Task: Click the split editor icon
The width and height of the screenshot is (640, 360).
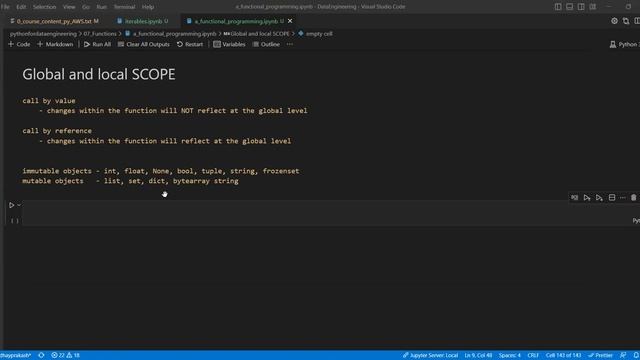Action: click(637, 21)
